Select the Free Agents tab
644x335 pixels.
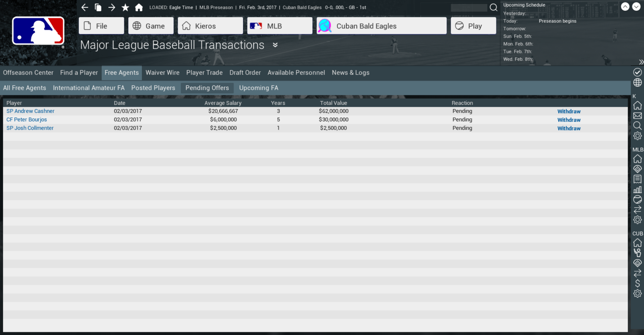122,73
